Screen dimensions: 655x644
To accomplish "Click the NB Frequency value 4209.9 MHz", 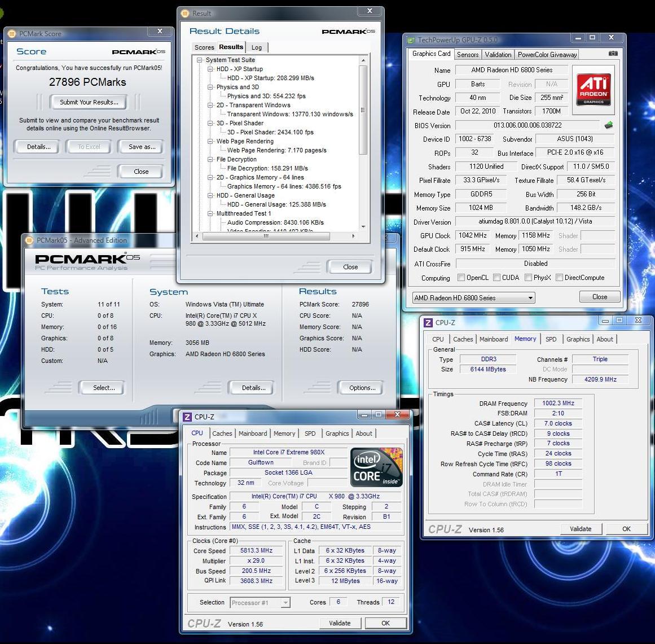I will (600, 379).
